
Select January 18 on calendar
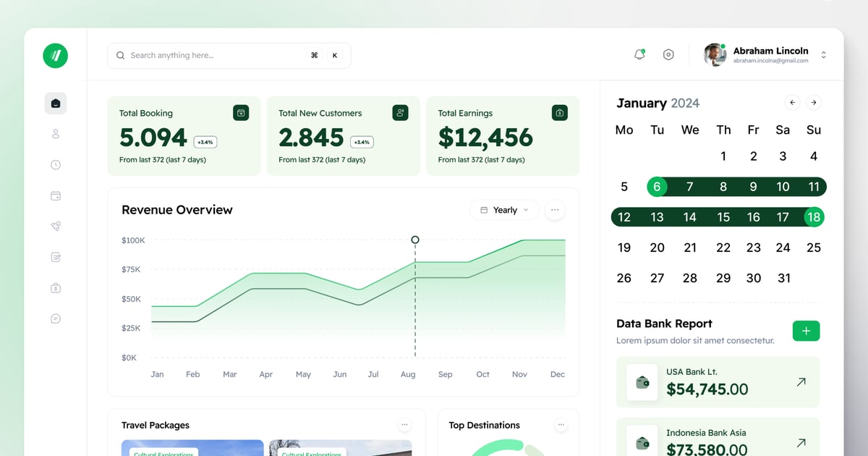(x=814, y=217)
